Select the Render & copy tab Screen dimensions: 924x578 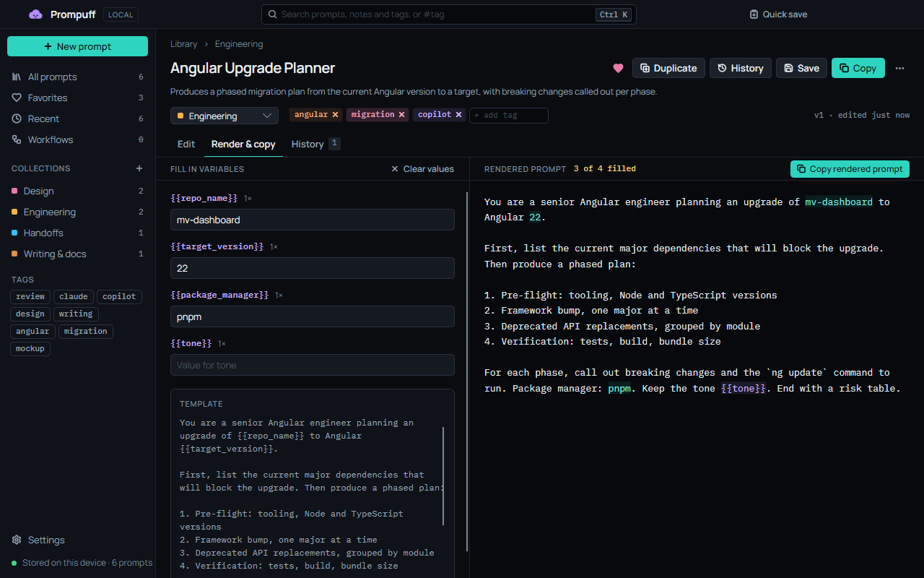point(243,144)
